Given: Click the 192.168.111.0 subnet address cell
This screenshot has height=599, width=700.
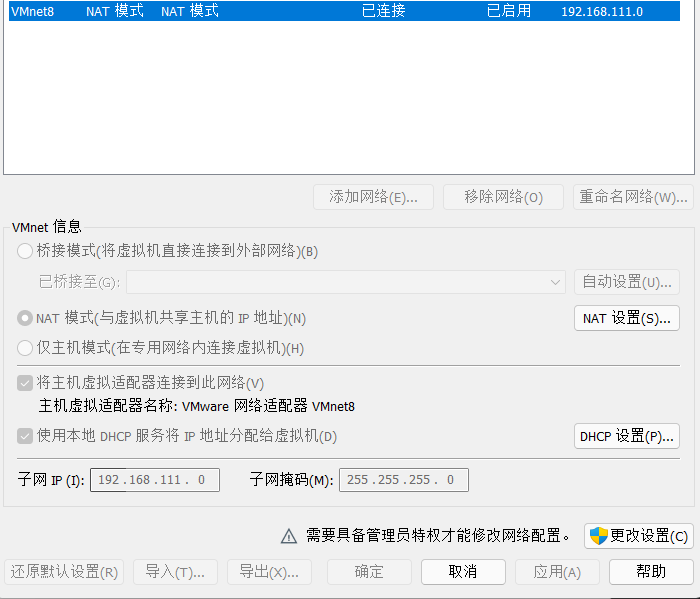Looking at the screenshot, I should (602, 11).
